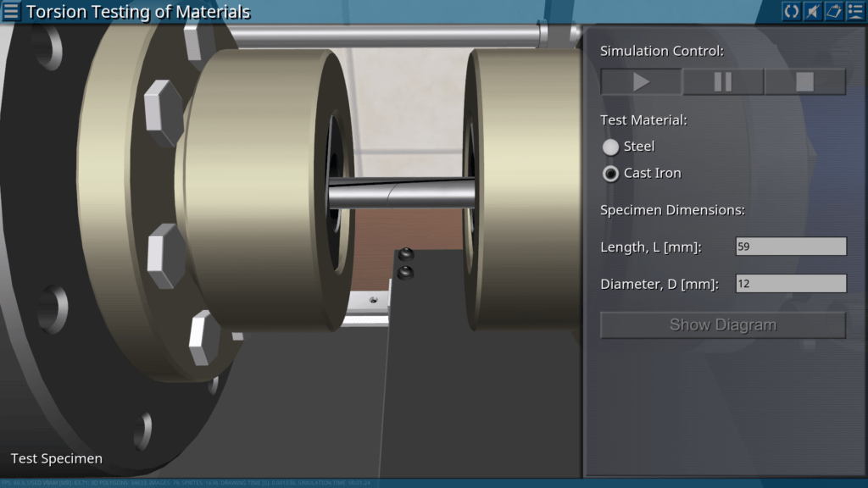This screenshot has height=488, width=868.
Task: Click the reset/refresh circular arrows icon
Action: [791, 12]
